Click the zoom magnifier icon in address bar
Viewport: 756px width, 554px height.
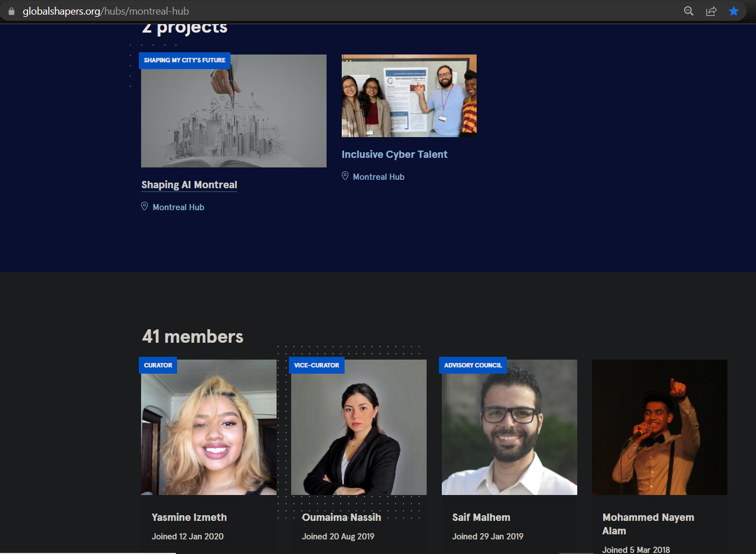(689, 11)
